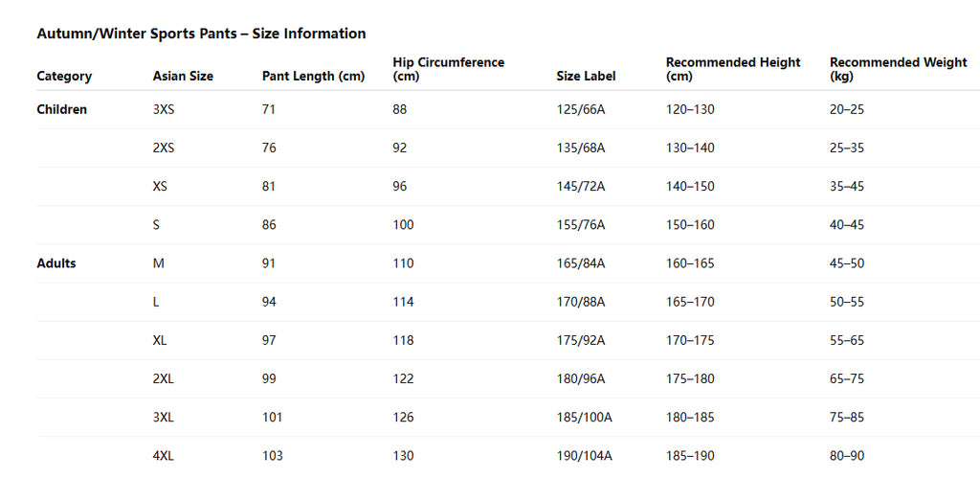Screen dimensions: 980x479
Task: Click the 155/76A size label cell
Action: click(x=581, y=225)
